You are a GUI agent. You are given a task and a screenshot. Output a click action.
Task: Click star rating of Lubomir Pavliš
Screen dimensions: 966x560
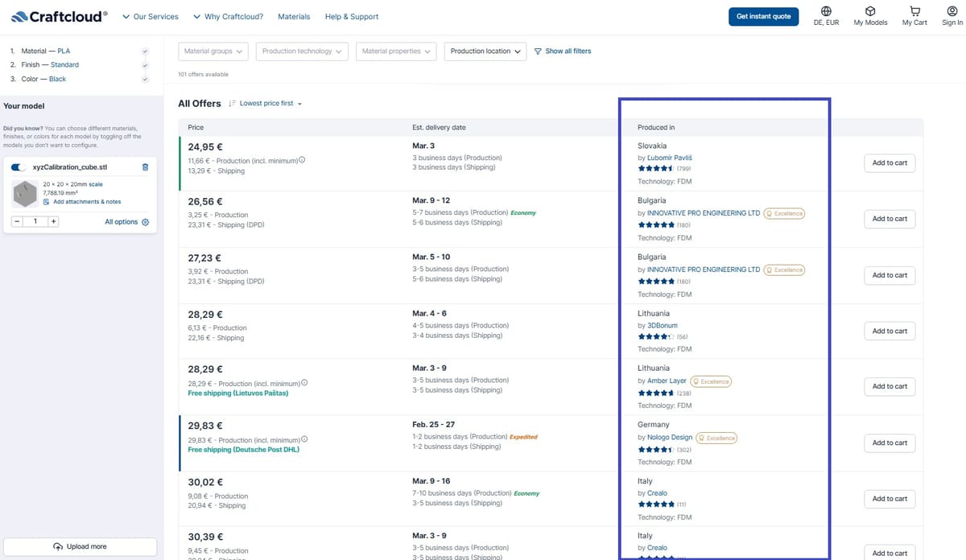(x=656, y=169)
